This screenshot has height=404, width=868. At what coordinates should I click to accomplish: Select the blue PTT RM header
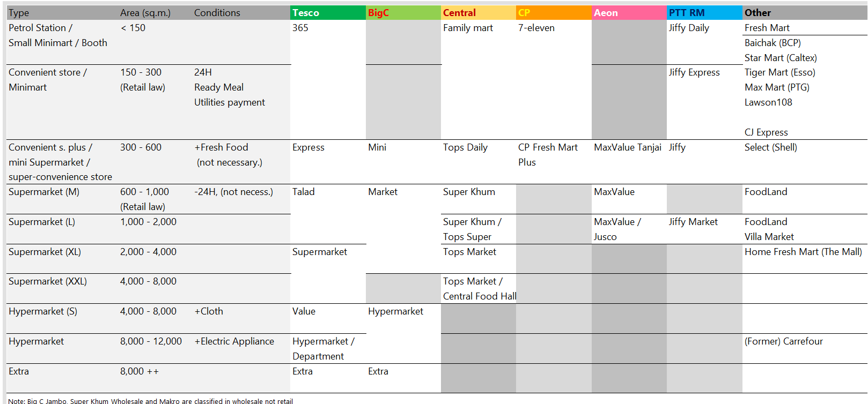[703, 13]
